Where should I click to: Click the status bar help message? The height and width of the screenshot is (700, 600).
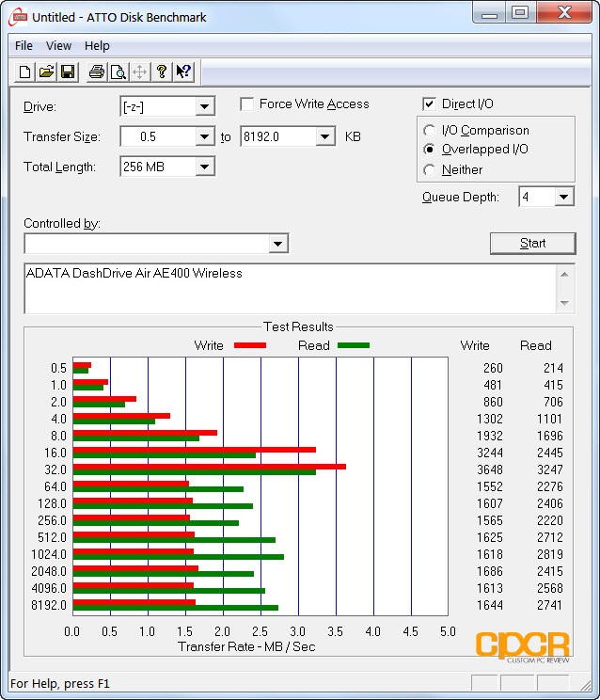pyautogui.click(x=60, y=684)
